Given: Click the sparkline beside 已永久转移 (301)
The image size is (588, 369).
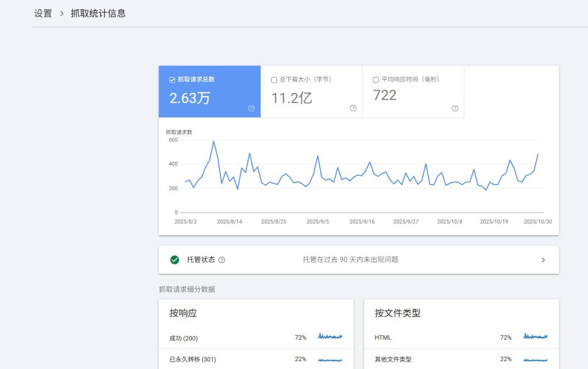Looking at the screenshot, I should tap(330, 359).
